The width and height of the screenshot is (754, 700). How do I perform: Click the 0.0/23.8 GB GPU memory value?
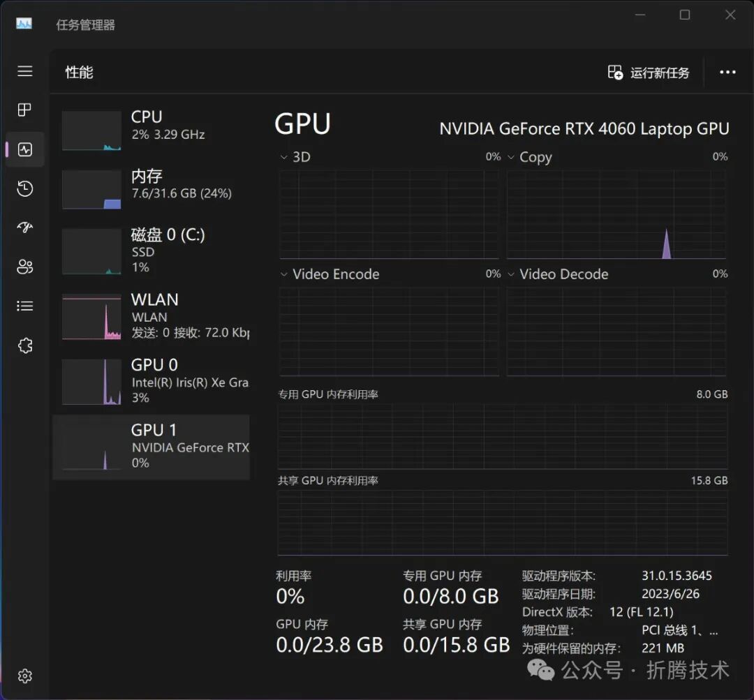click(330, 645)
